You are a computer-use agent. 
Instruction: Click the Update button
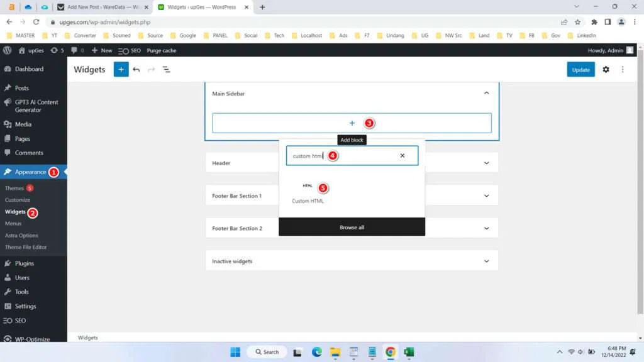[580, 69]
